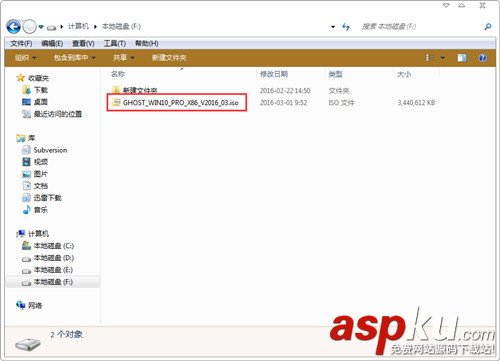Click the 桌面 desktop icon
500x361 pixels.
(x=27, y=102)
